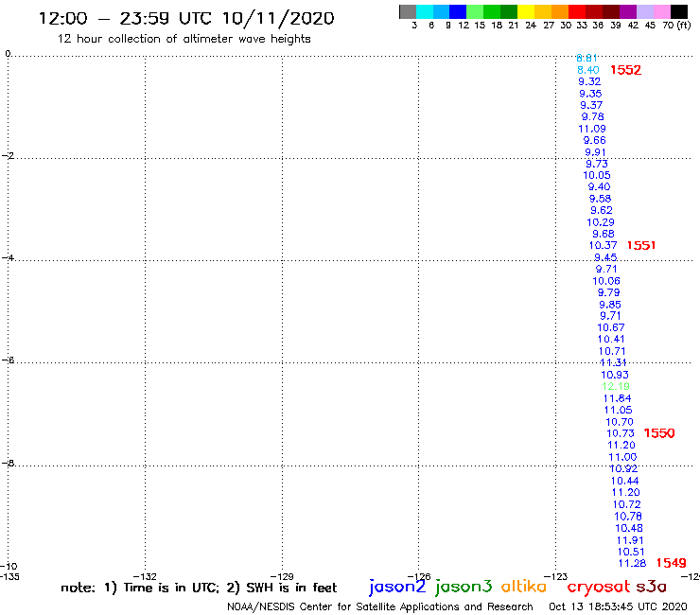Click the wave height value 10.05
This screenshot has width=700, height=615.
[597, 176]
